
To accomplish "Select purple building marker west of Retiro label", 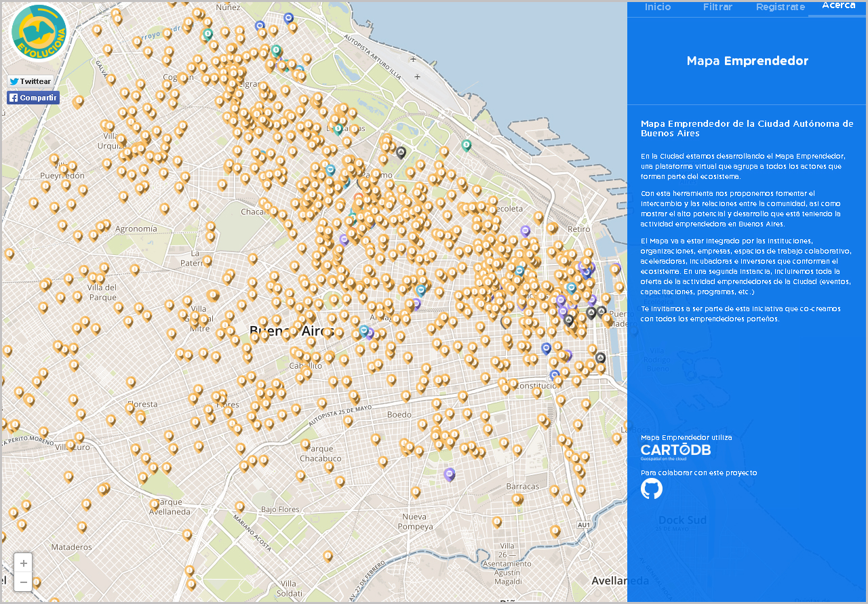I will tap(525, 231).
